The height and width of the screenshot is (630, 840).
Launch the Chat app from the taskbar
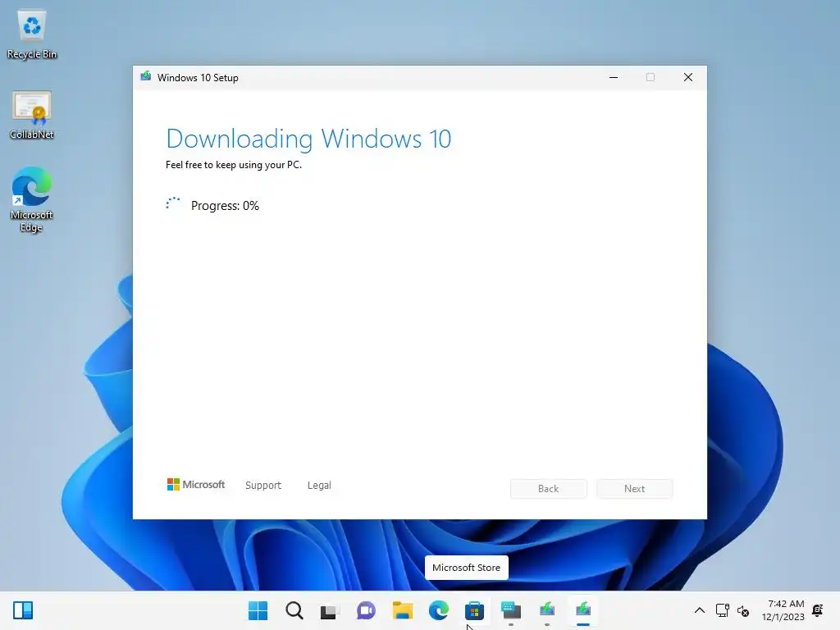(x=366, y=610)
